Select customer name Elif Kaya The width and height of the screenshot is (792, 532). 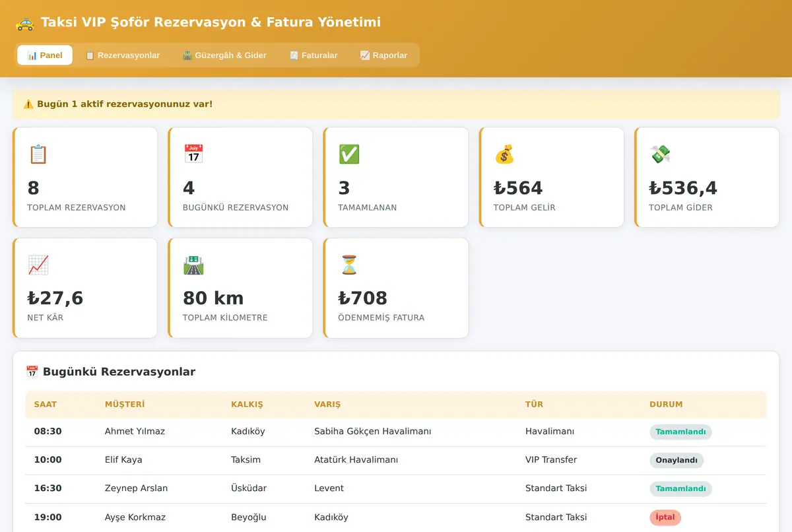click(123, 460)
